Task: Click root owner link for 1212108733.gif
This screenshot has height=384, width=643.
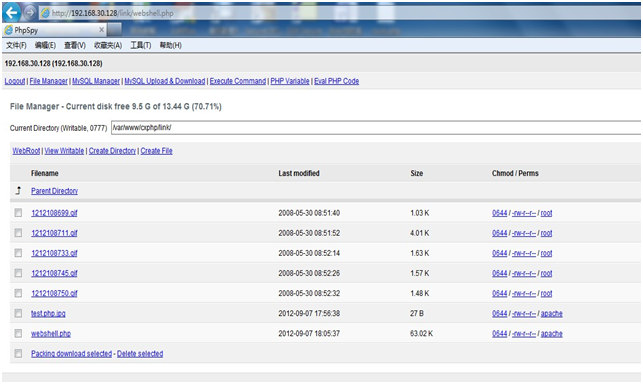Action: tap(546, 253)
